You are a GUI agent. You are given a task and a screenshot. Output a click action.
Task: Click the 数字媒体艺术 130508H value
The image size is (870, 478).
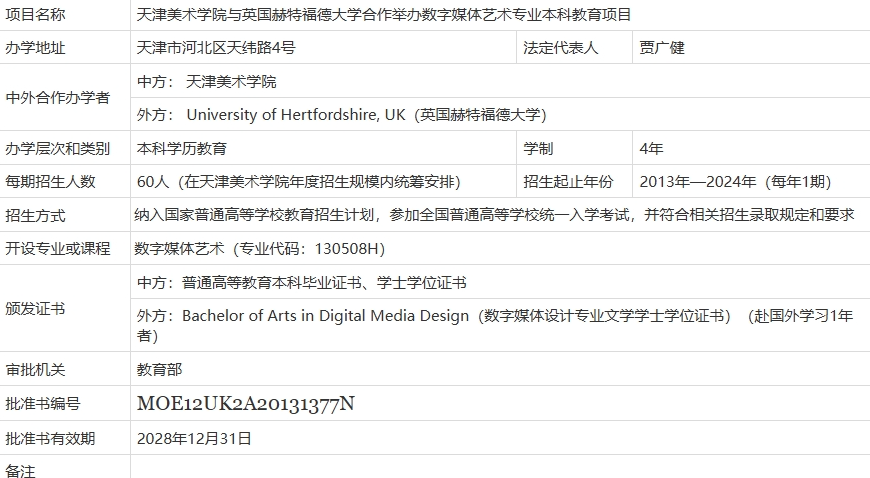coord(260,249)
